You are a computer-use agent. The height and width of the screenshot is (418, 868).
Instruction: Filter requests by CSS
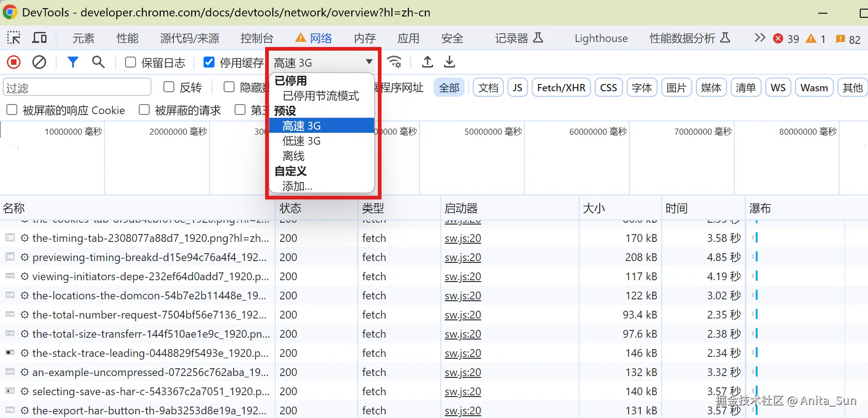(x=608, y=88)
